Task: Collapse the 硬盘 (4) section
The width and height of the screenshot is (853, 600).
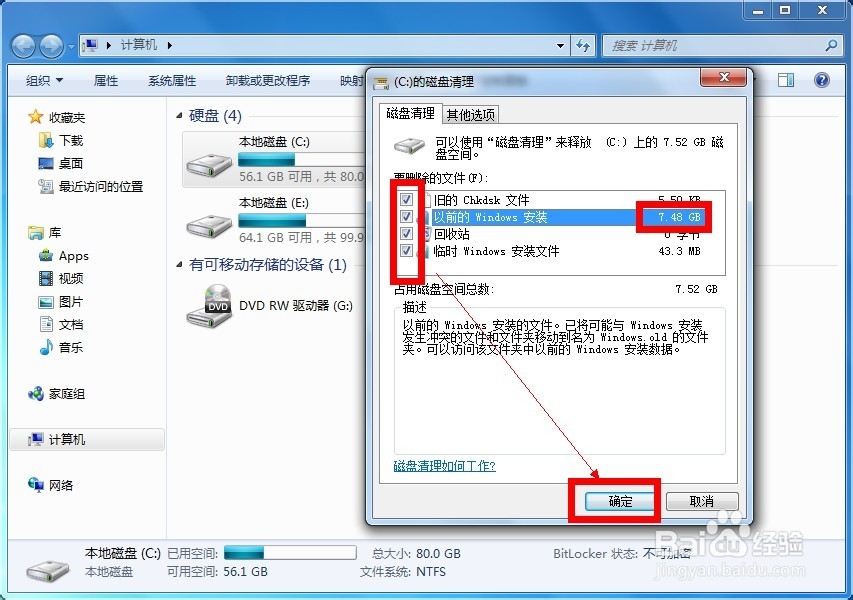Action: point(178,115)
